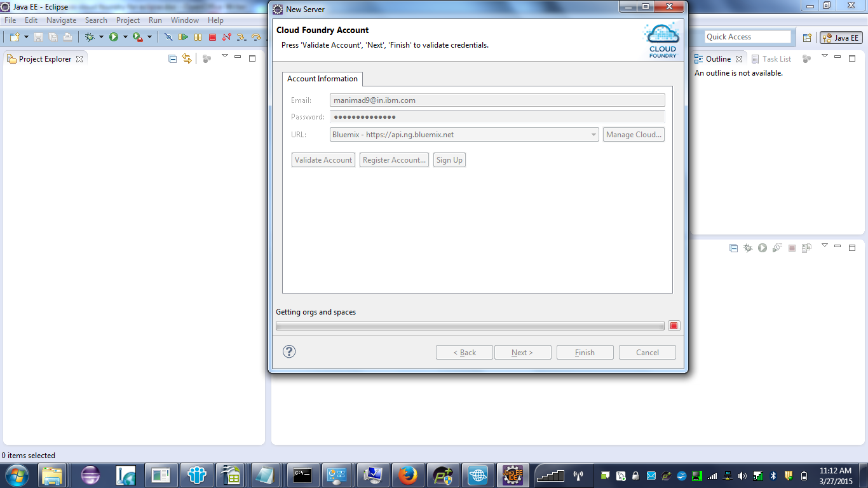
Task: Stop the Getting orgs and spaces operation
Action: (x=673, y=325)
